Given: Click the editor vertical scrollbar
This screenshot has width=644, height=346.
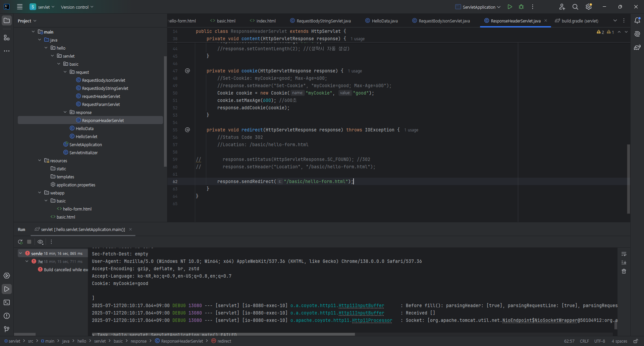Looking at the screenshot, I should click(629, 179).
